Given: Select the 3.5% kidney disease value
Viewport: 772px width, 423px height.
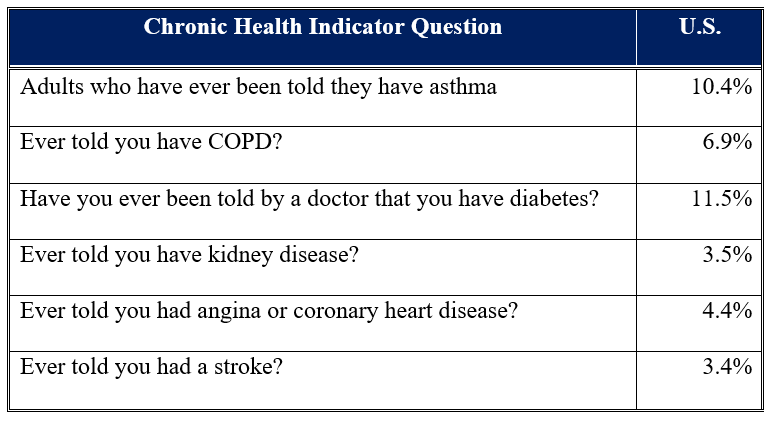Looking at the screenshot, I should point(727,254).
